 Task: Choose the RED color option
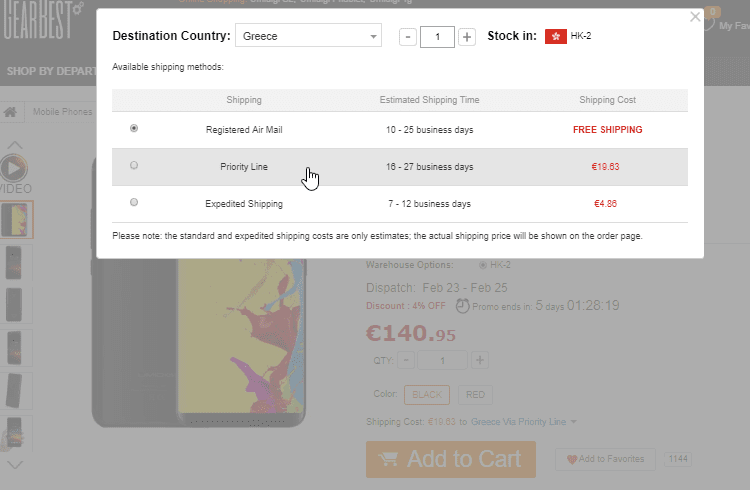476,394
